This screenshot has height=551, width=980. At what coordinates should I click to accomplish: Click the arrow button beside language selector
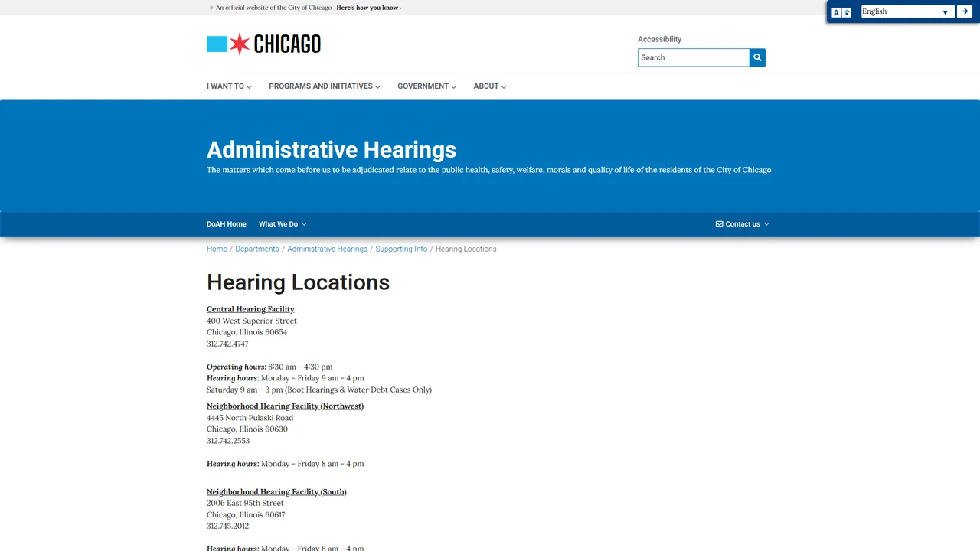965,11
